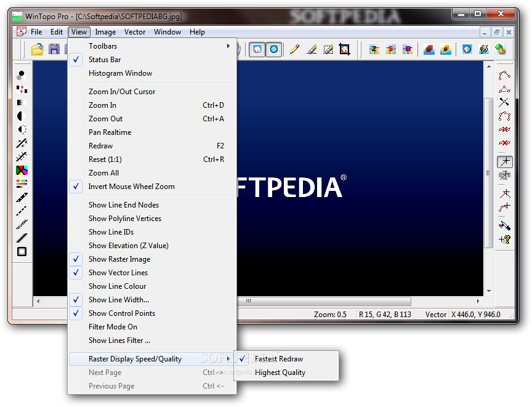Expand the Toolbars submenu
The height and width of the screenshot is (407, 532).
click(152, 46)
